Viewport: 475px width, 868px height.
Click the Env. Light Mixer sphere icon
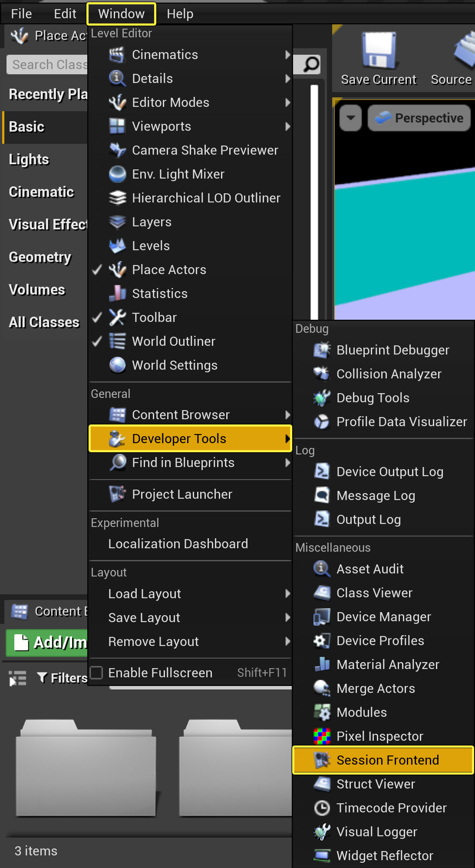[117, 174]
